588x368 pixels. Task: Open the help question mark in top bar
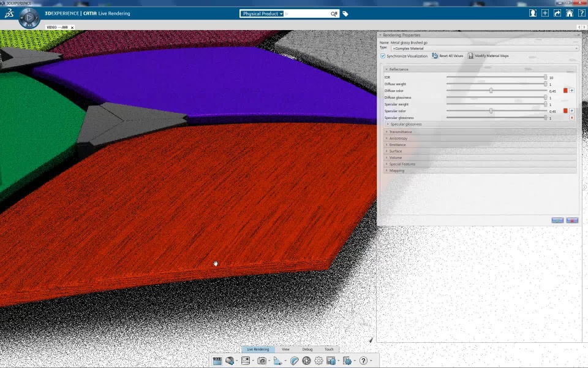pos(581,13)
